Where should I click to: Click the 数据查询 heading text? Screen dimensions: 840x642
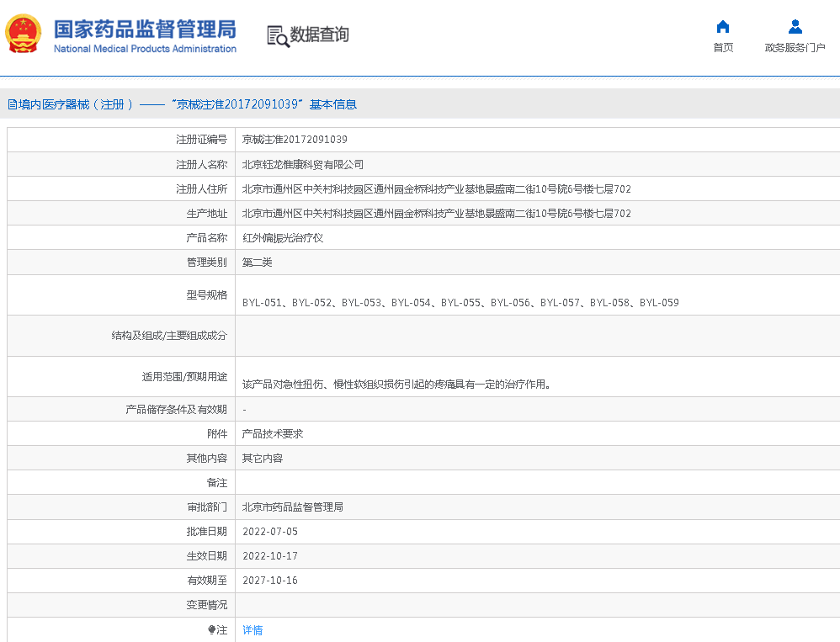(x=319, y=34)
